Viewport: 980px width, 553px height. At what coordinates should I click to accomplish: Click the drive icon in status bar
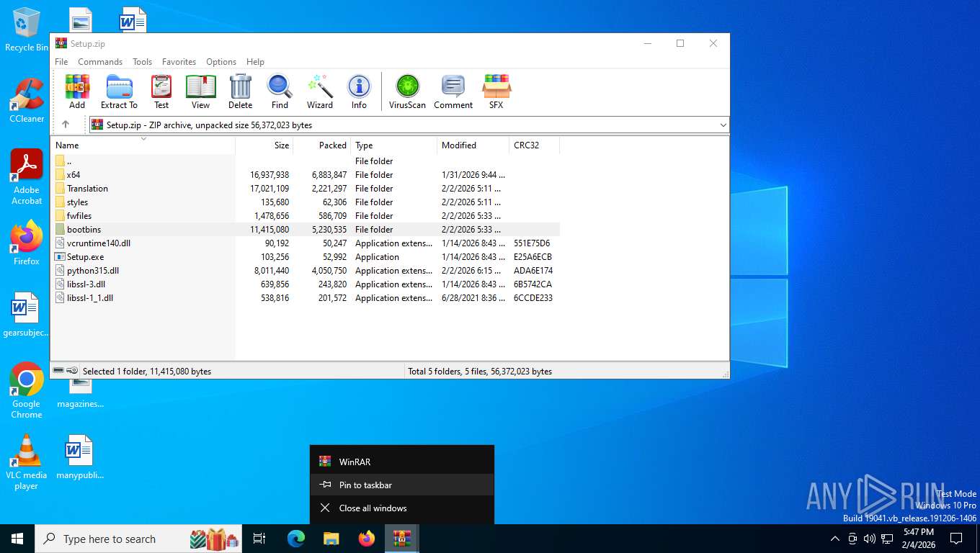coord(58,371)
